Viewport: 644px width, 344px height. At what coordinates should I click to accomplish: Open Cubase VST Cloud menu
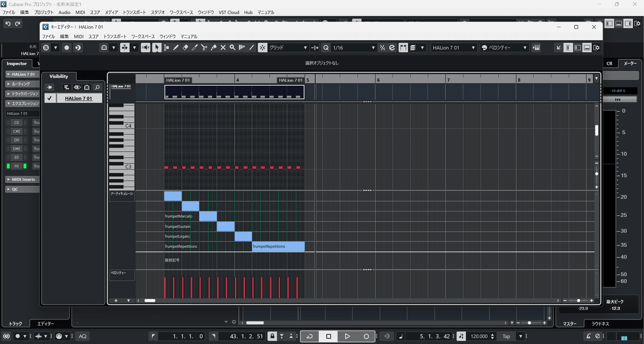pos(229,12)
